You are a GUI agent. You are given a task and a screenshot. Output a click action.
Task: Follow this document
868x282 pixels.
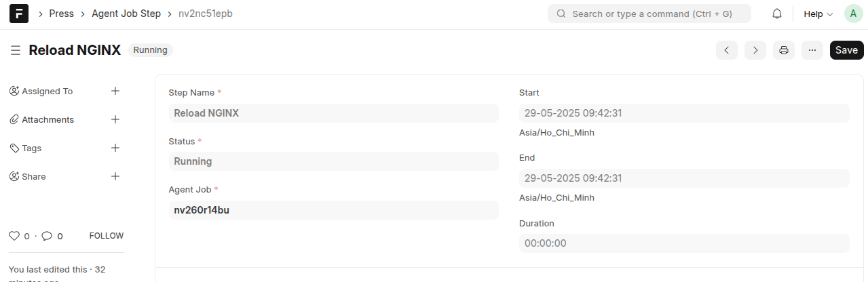[107, 236]
